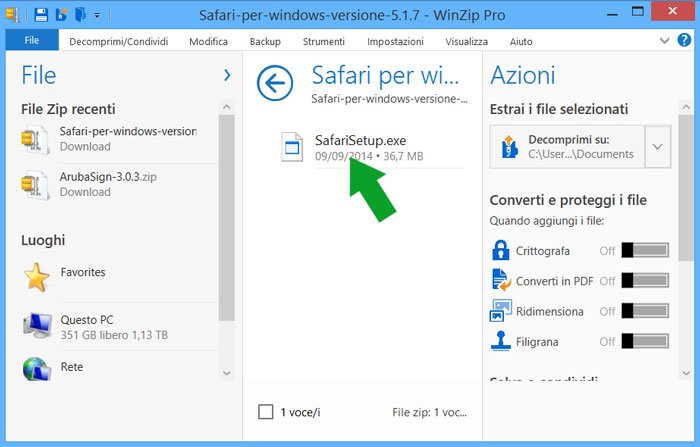Expand the ribbon with the chevron
Image resolution: width=700 pixels, height=447 pixels.
tap(664, 41)
